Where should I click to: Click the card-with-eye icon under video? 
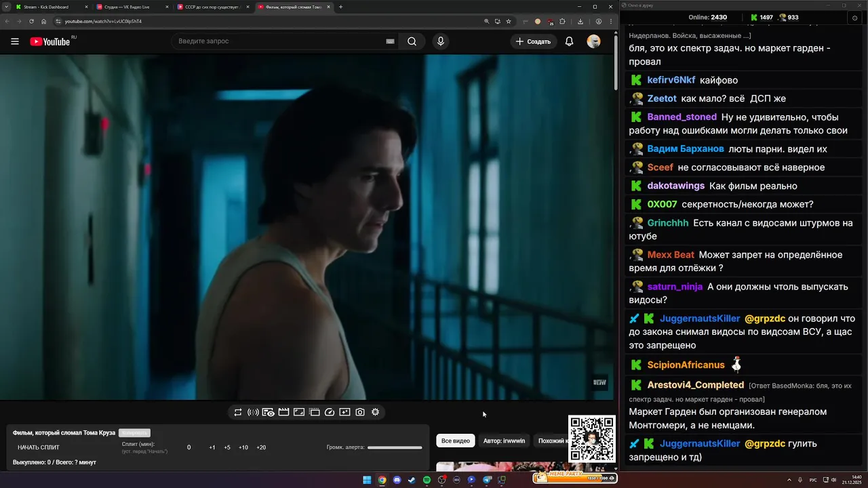point(268,412)
